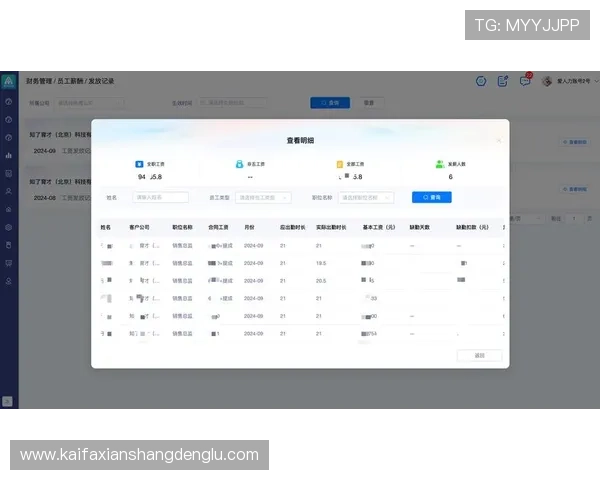The image size is (600, 480).
Task: Click the app logo in the sidebar
Action: coord(8,82)
